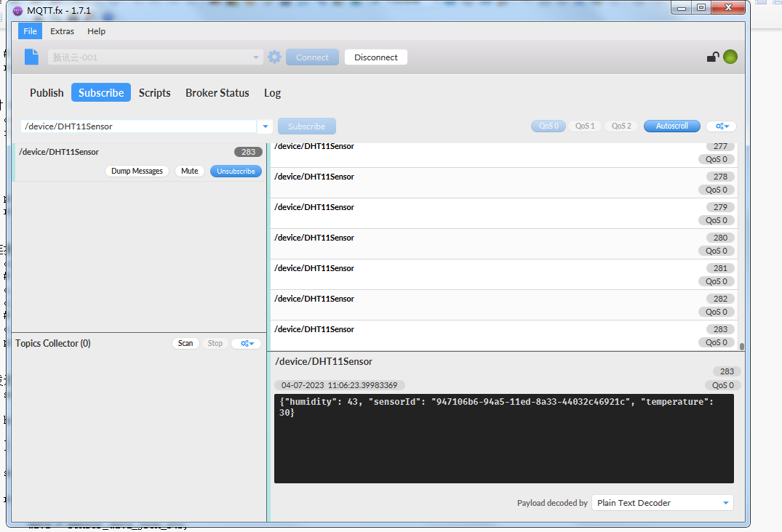
Task: Click the green connection status indicator
Action: pyautogui.click(x=730, y=57)
